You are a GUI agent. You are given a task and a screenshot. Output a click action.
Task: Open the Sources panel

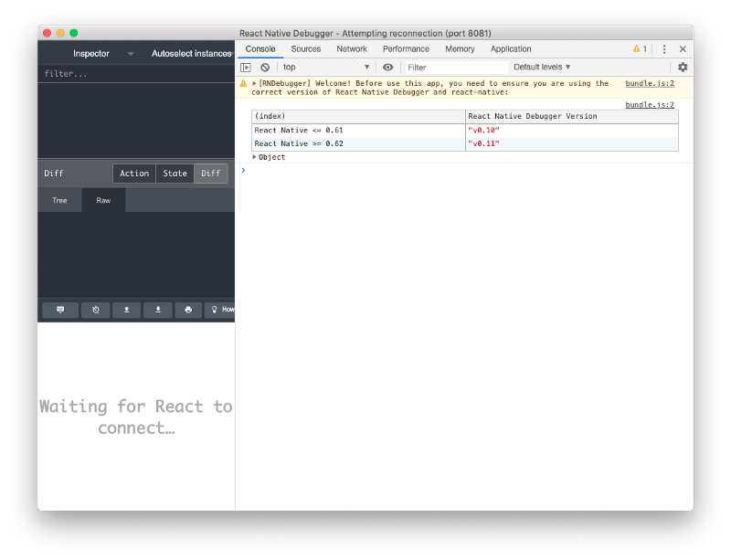pos(305,48)
